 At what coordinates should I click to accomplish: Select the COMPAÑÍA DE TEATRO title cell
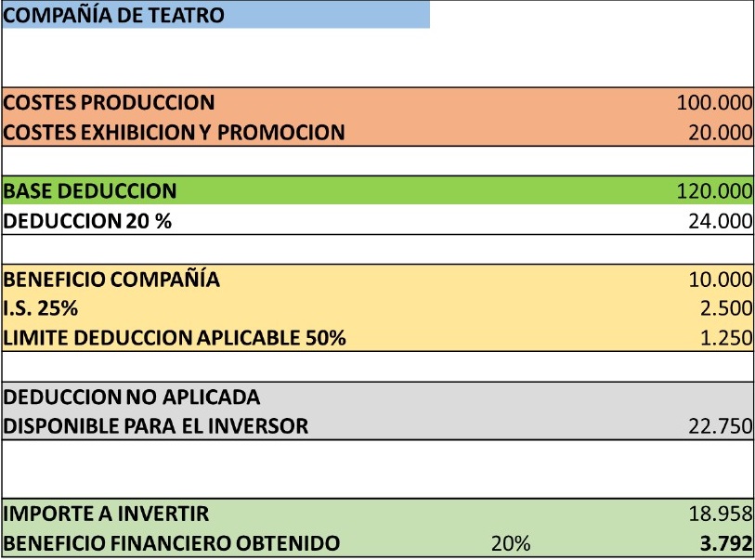click(114, 15)
